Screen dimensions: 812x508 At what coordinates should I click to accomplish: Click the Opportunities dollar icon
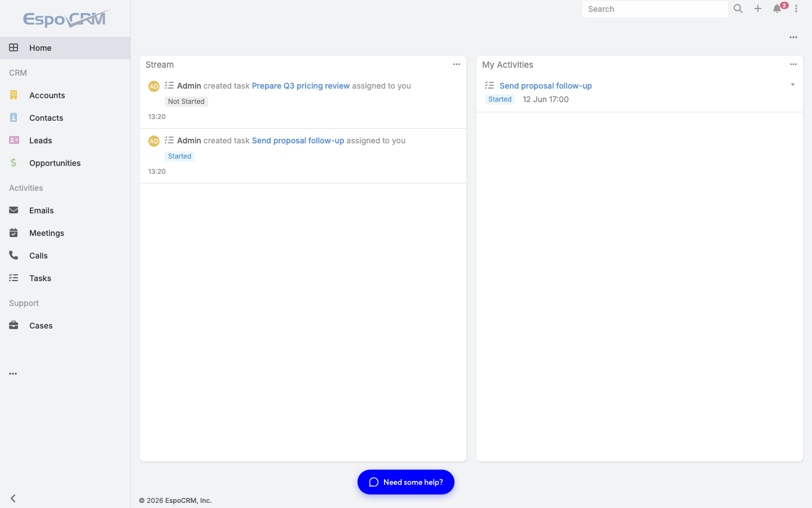click(x=14, y=163)
